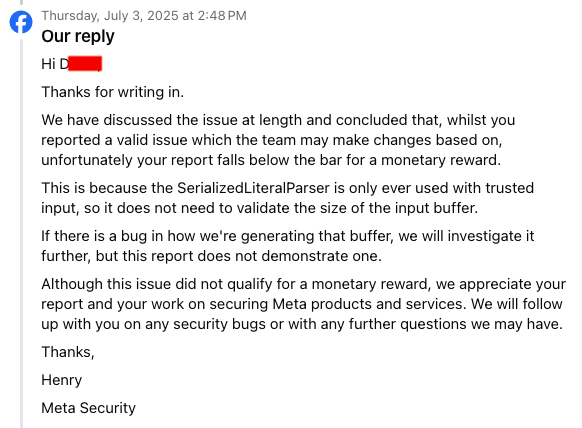Click the Thursday, July 3, 2025 timestamp
The height and width of the screenshot is (428, 582).
144,16
